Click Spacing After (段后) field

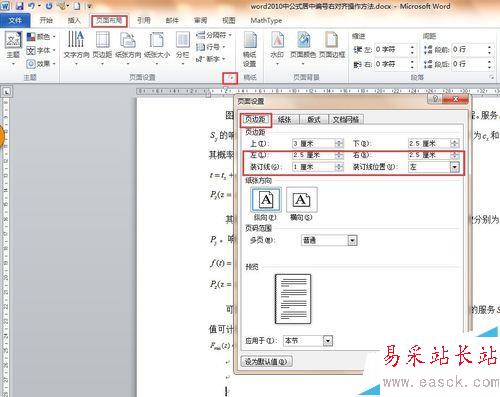point(469,64)
